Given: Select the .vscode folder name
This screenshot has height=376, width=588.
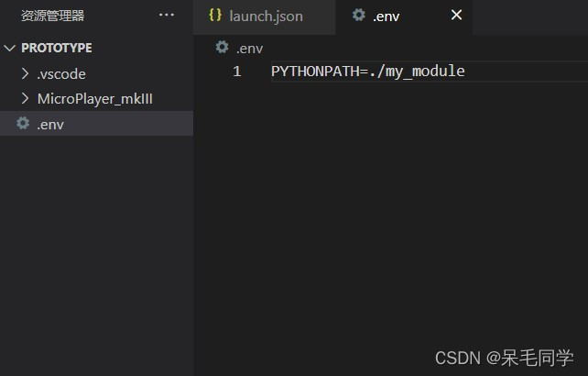Looking at the screenshot, I should click(x=61, y=74).
